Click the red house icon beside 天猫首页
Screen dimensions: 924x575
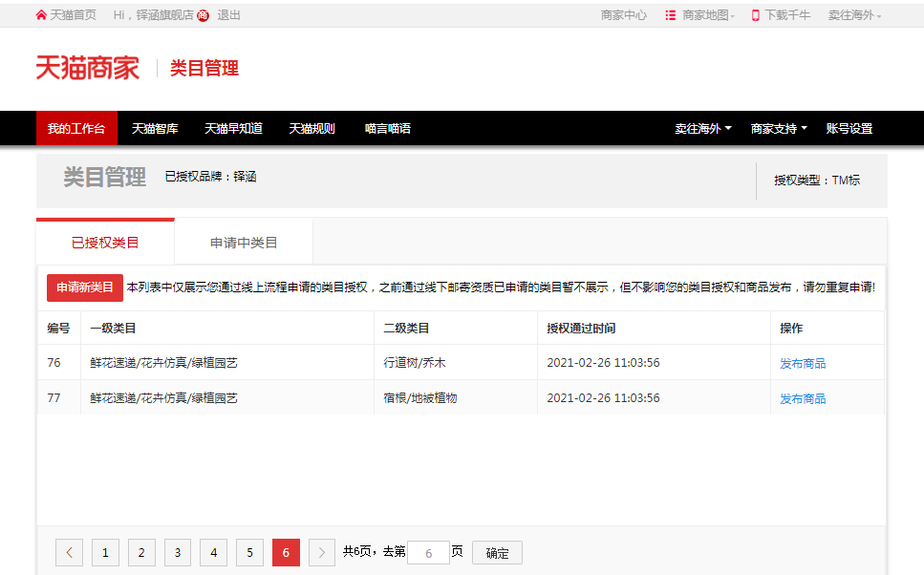coord(41,15)
